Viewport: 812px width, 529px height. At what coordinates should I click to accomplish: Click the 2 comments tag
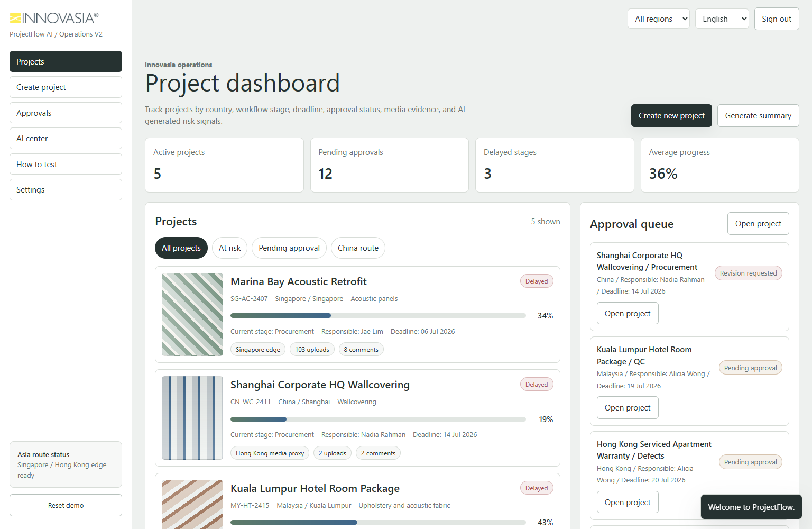378,453
